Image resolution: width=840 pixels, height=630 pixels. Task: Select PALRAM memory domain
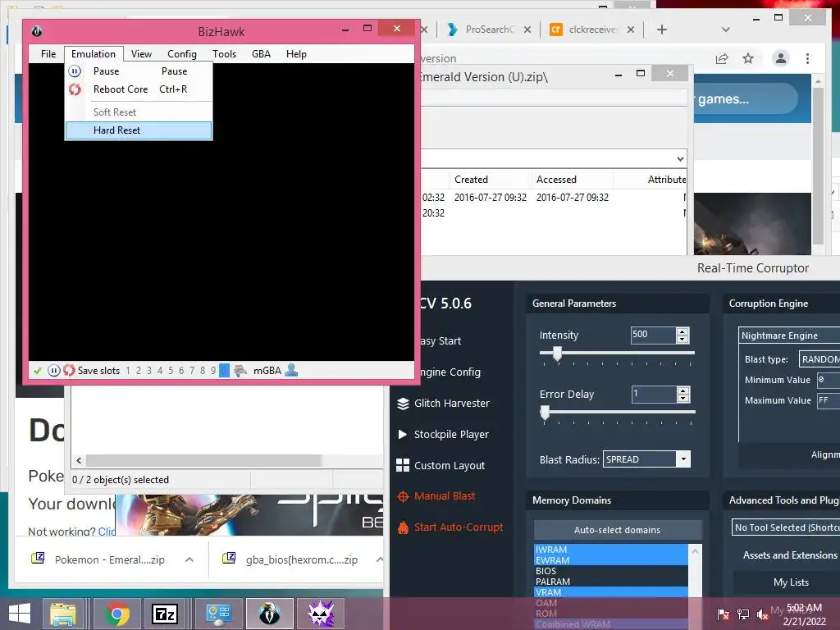(x=611, y=582)
